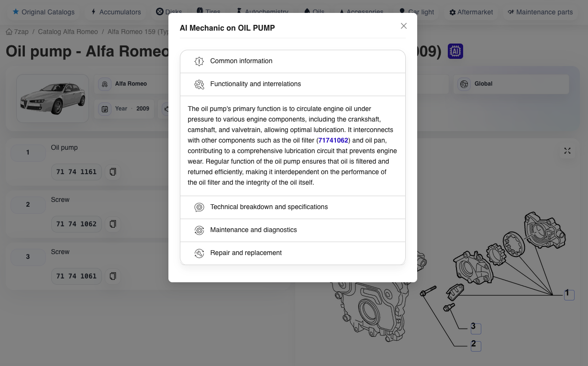
Task: Click callout 2 on the diagram
Action: [x=476, y=345]
